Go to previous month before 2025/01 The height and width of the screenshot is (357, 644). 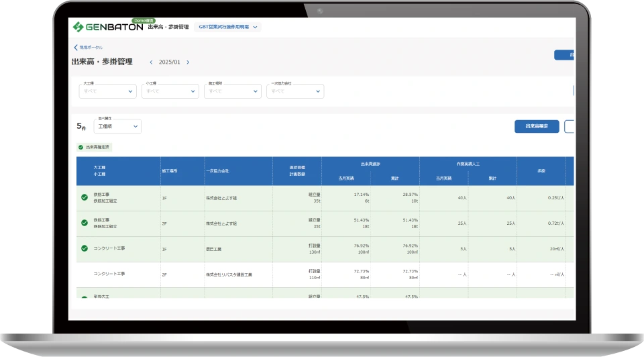(151, 62)
